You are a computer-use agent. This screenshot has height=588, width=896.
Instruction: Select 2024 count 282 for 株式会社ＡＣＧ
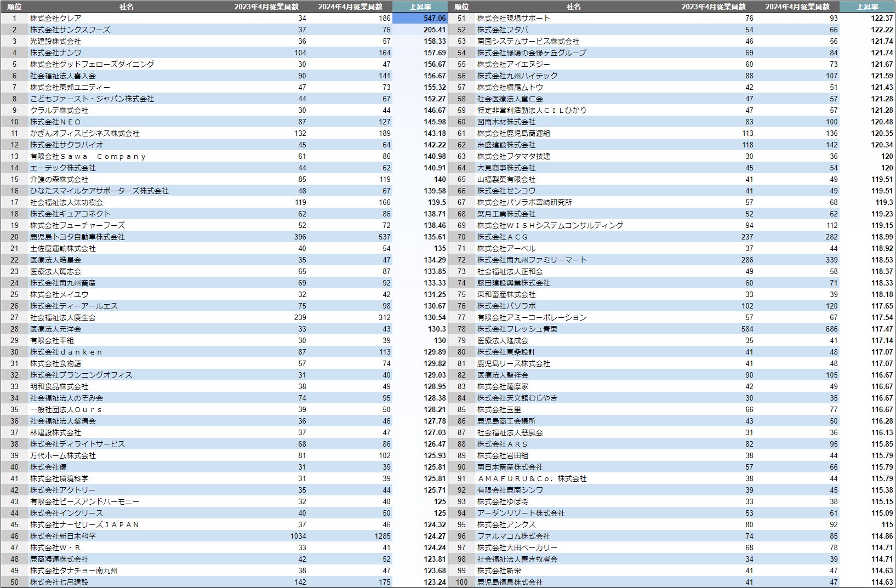point(831,237)
